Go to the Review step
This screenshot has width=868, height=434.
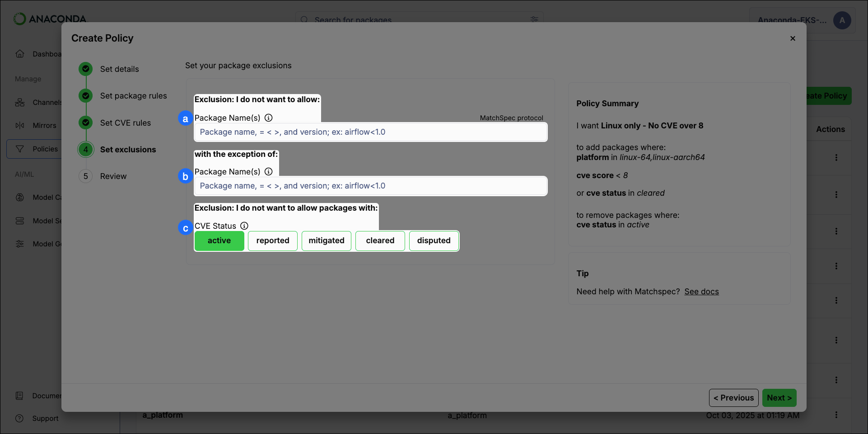click(x=114, y=176)
